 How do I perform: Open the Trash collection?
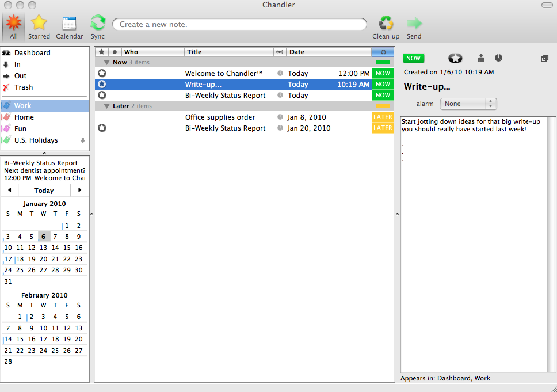[24, 87]
